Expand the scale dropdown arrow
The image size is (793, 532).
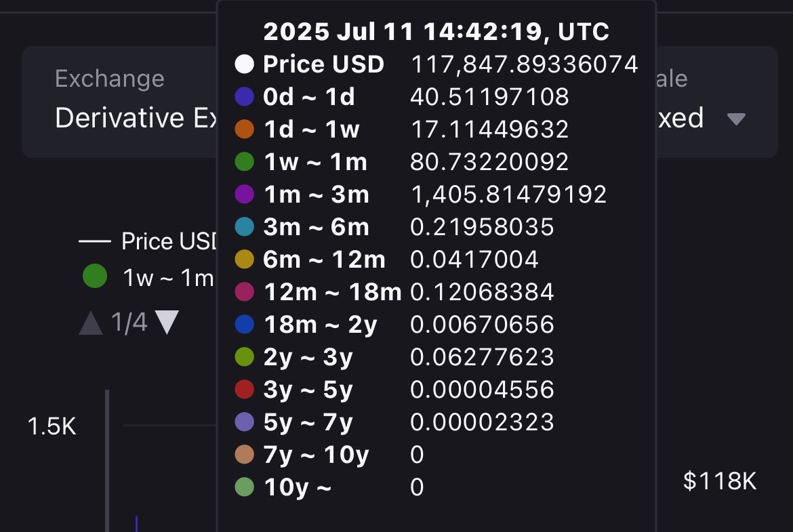click(x=736, y=119)
